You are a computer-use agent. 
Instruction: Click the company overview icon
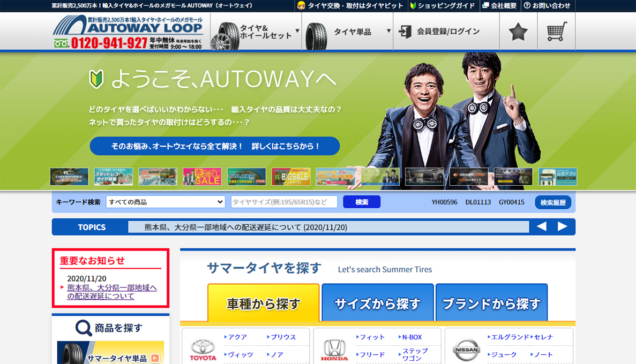pyautogui.click(x=485, y=6)
